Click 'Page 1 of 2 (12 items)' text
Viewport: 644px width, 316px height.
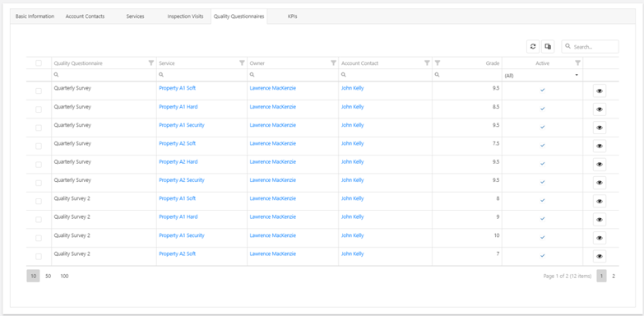pyautogui.click(x=568, y=276)
